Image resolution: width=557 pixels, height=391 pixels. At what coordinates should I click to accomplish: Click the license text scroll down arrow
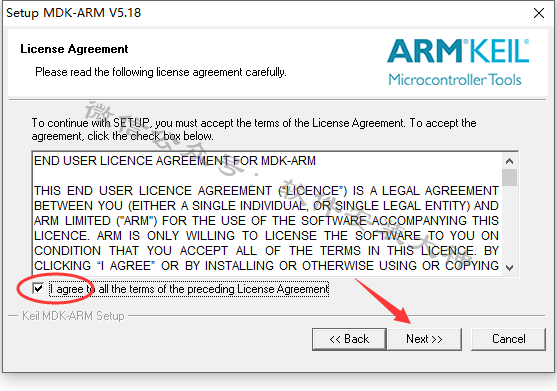pyautogui.click(x=509, y=267)
